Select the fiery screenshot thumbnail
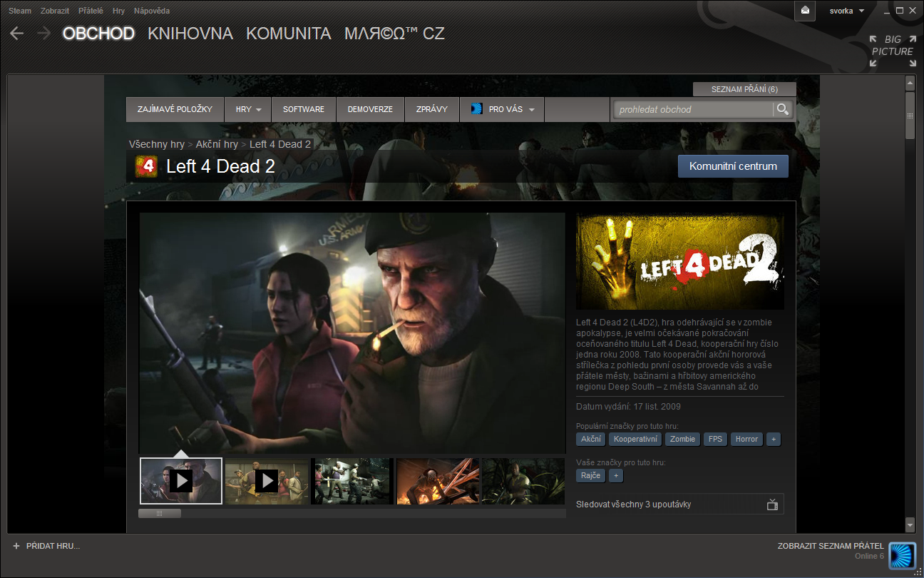 (x=438, y=481)
